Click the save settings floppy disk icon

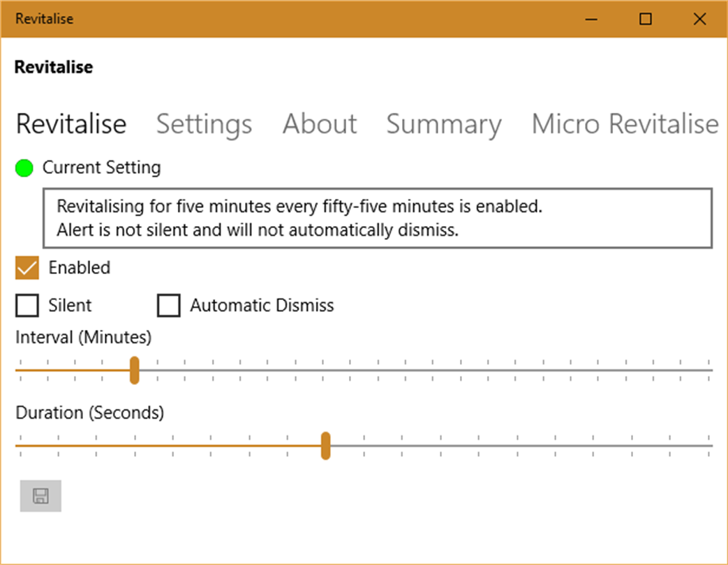[x=40, y=496]
